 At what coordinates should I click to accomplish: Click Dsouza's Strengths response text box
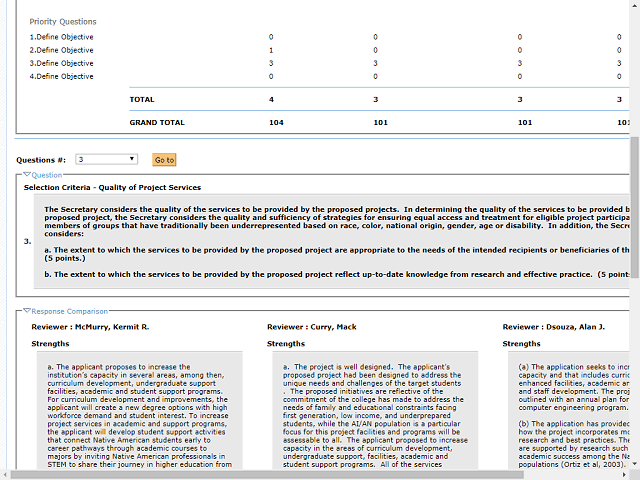[x=570, y=410]
